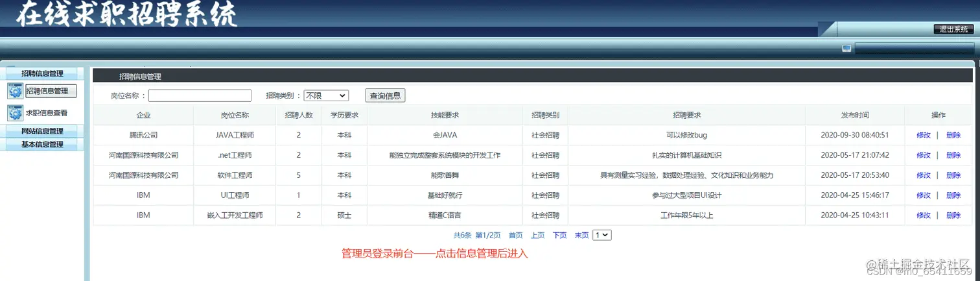Click 删除 for the .net工程师 row

pyautogui.click(x=953, y=156)
